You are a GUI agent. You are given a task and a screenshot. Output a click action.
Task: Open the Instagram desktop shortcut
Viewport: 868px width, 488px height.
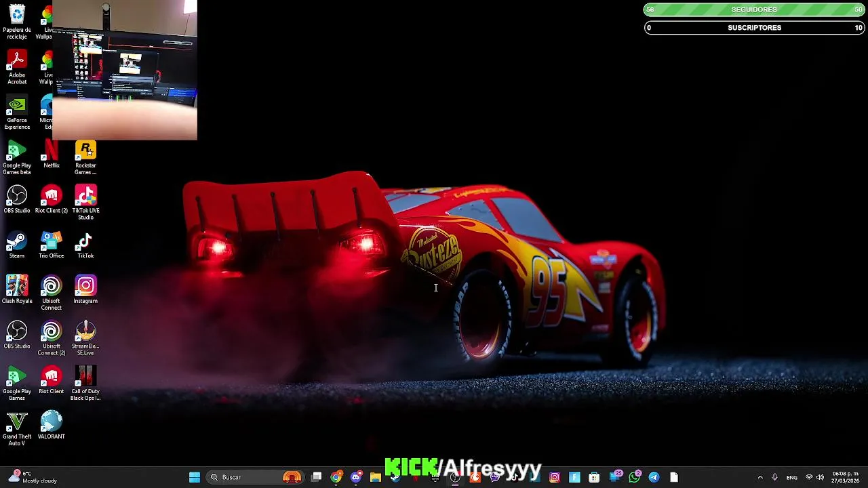pyautogui.click(x=85, y=290)
